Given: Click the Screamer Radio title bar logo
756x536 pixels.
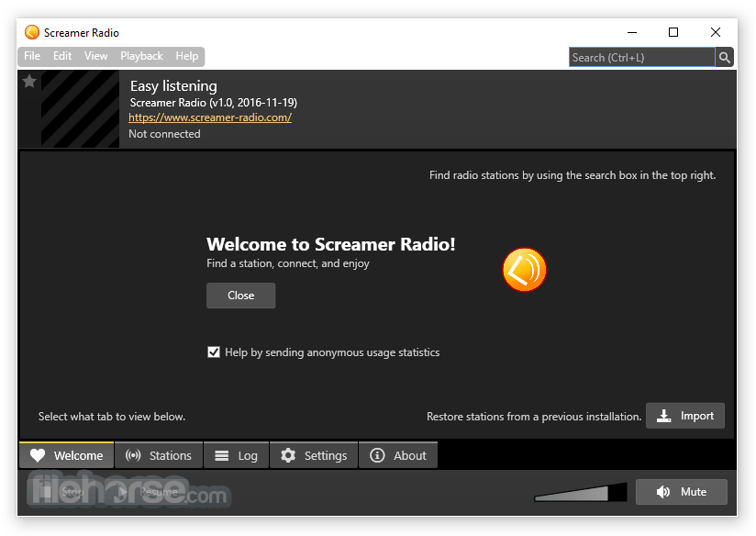Looking at the screenshot, I should tap(32, 32).
